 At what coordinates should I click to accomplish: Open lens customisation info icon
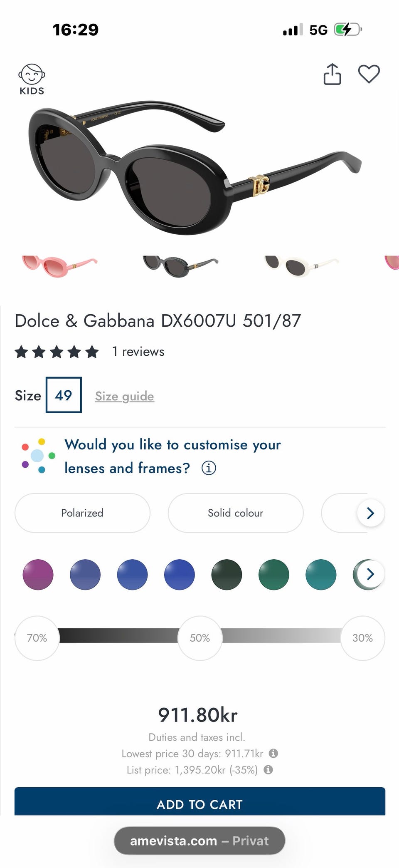(x=209, y=468)
